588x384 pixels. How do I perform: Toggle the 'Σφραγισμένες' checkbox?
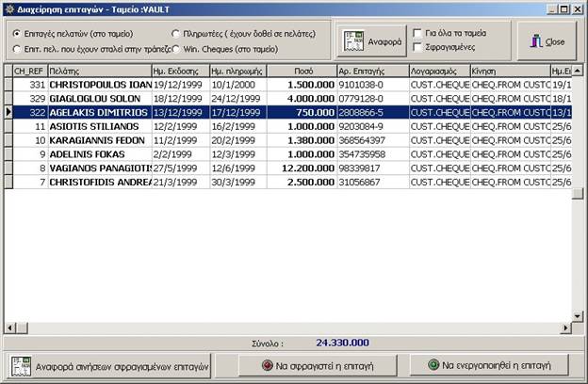coord(417,46)
